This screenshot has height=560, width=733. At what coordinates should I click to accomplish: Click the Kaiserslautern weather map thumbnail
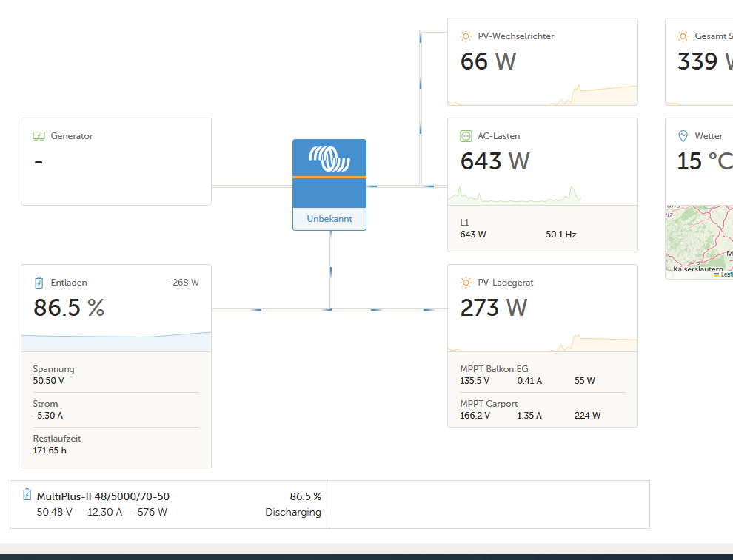(x=699, y=242)
